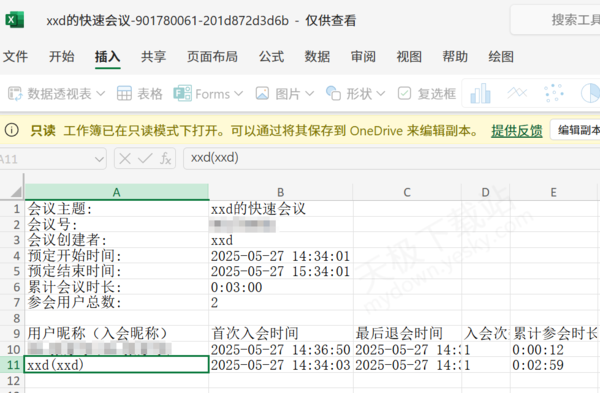600x393 pixels.
Task: Click the cancel X formula button
Action: click(125, 158)
